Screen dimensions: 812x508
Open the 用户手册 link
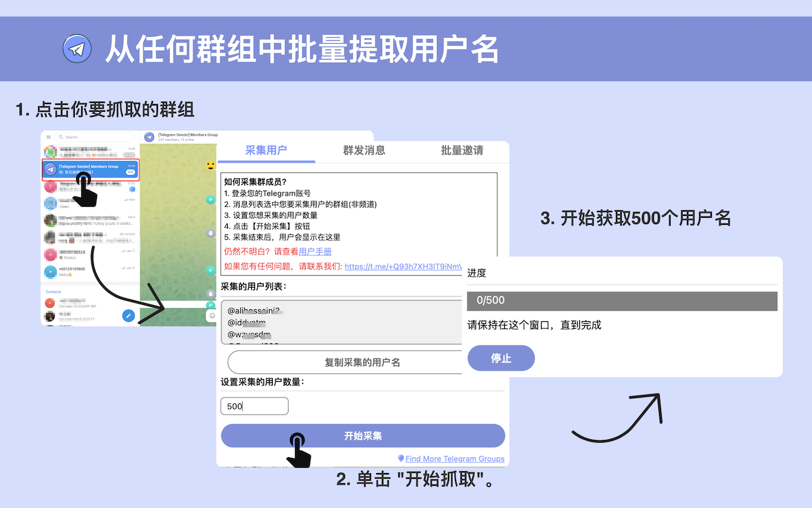(x=315, y=251)
